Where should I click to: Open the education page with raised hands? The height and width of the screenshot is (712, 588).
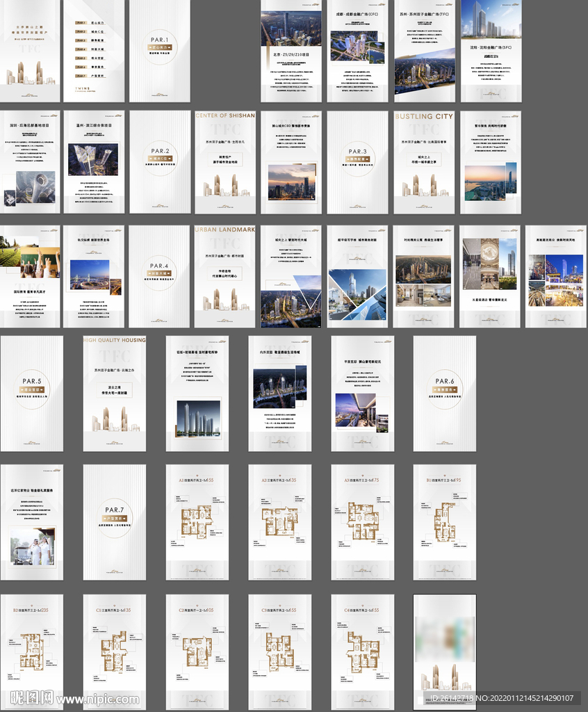click(30, 277)
